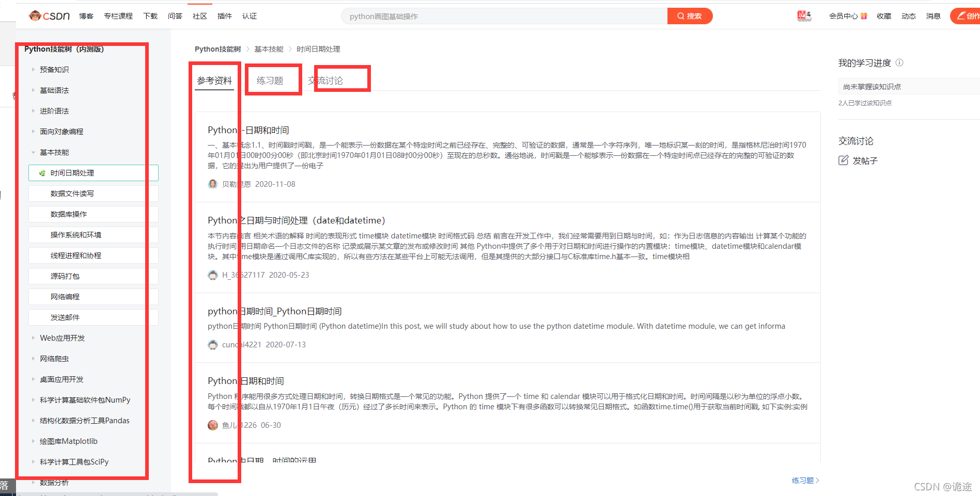Expand the 科学计算基础软件包NumPy node

click(33, 399)
